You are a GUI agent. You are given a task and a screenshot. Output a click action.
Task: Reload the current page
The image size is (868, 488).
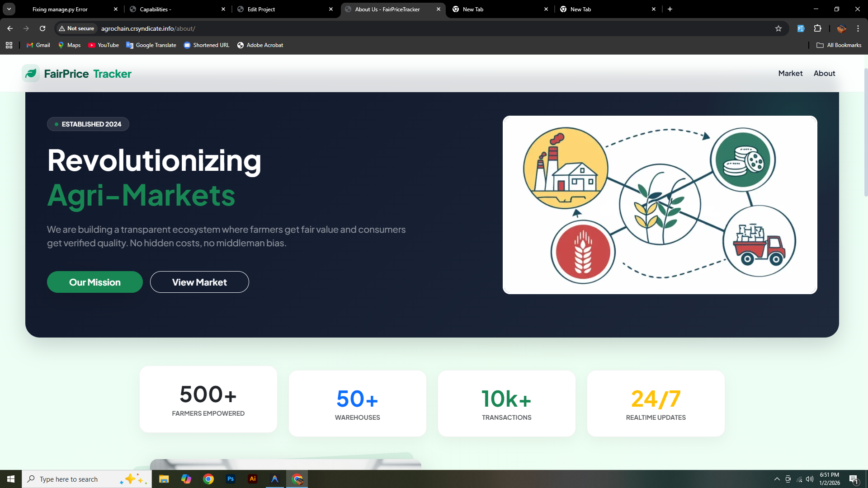[x=42, y=28]
